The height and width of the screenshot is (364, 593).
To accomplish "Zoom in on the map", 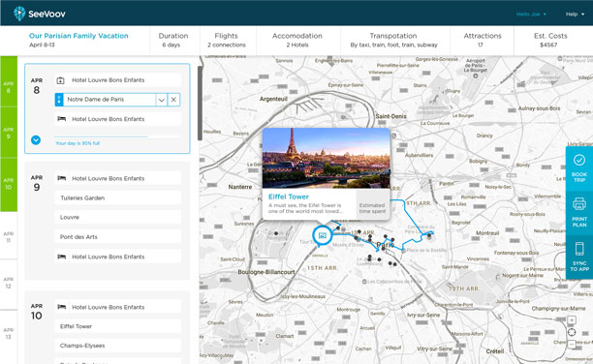I will tap(572, 320).
